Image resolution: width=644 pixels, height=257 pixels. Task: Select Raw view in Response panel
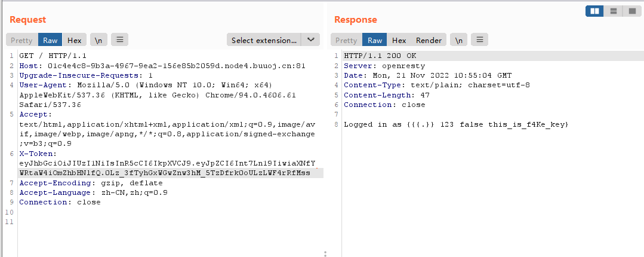click(x=375, y=40)
